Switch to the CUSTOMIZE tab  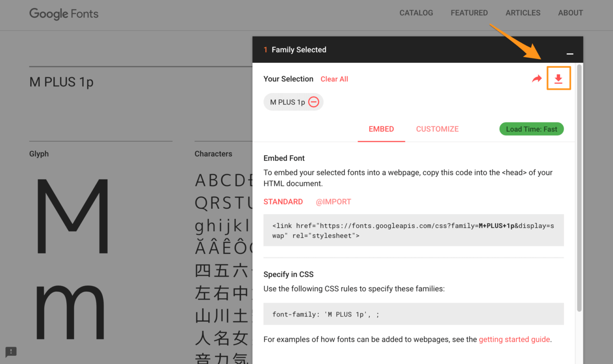[x=437, y=129]
